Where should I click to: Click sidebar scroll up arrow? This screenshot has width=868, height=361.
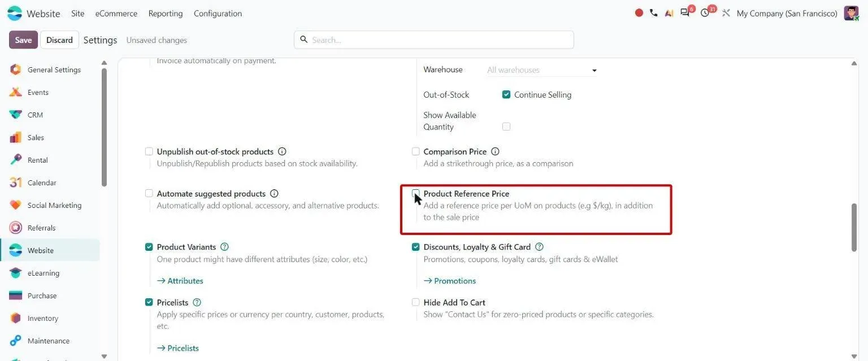coord(104,62)
